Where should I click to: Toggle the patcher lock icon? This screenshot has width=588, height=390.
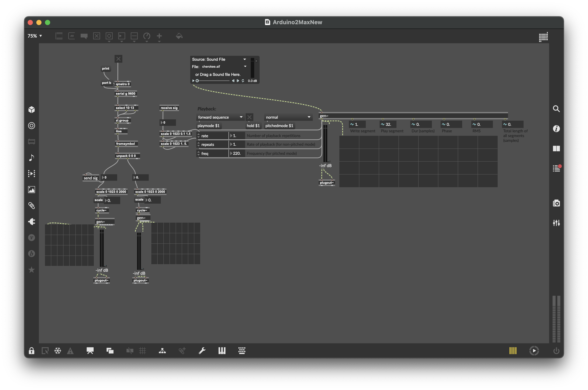pos(31,351)
